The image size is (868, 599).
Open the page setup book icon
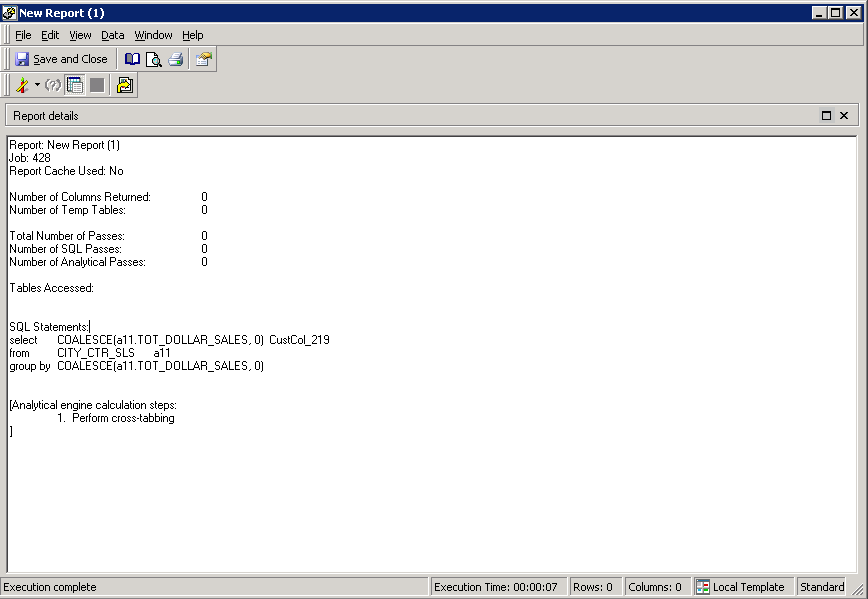click(x=132, y=59)
